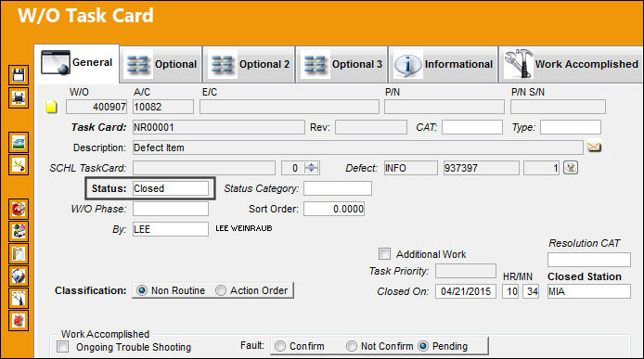Click the small icon next to Defect fields

pyautogui.click(x=571, y=168)
